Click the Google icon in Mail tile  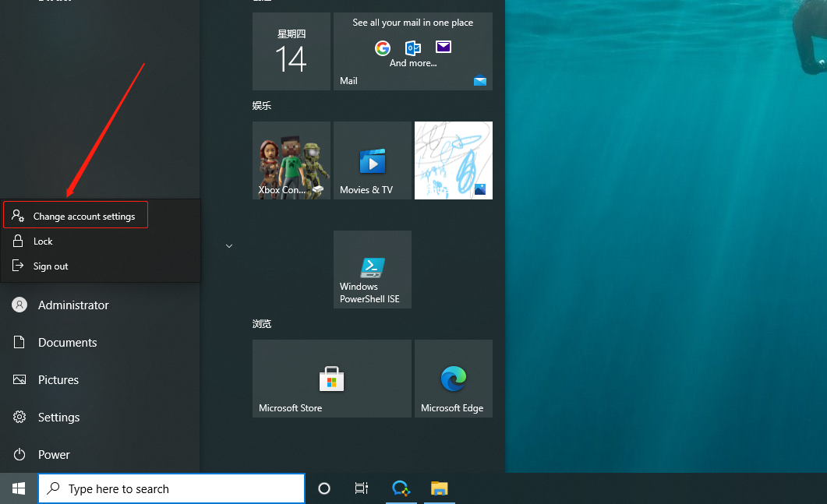click(x=383, y=48)
